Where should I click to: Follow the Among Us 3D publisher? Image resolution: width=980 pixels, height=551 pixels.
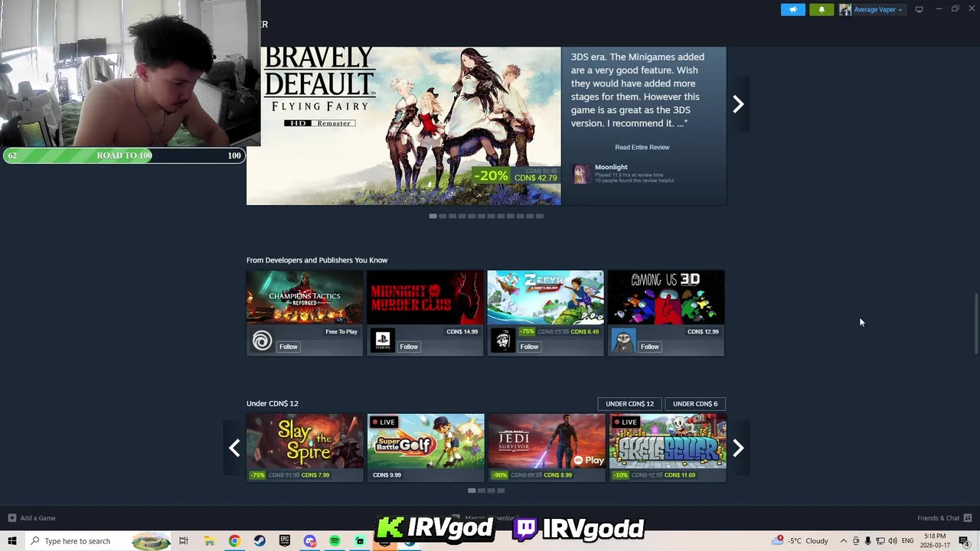pyautogui.click(x=649, y=347)
